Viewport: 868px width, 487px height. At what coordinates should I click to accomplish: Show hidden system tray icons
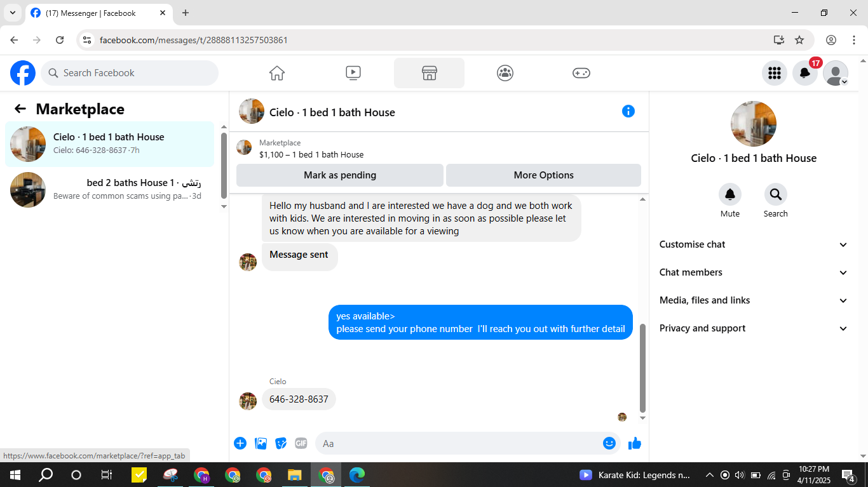[710, 475]
